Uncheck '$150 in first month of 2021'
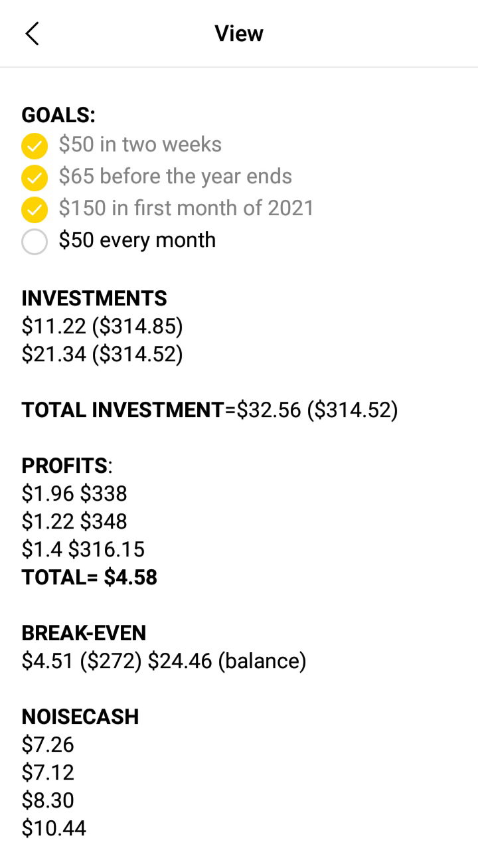The width and height of the screenshot is (478, 868). (35, 209)
